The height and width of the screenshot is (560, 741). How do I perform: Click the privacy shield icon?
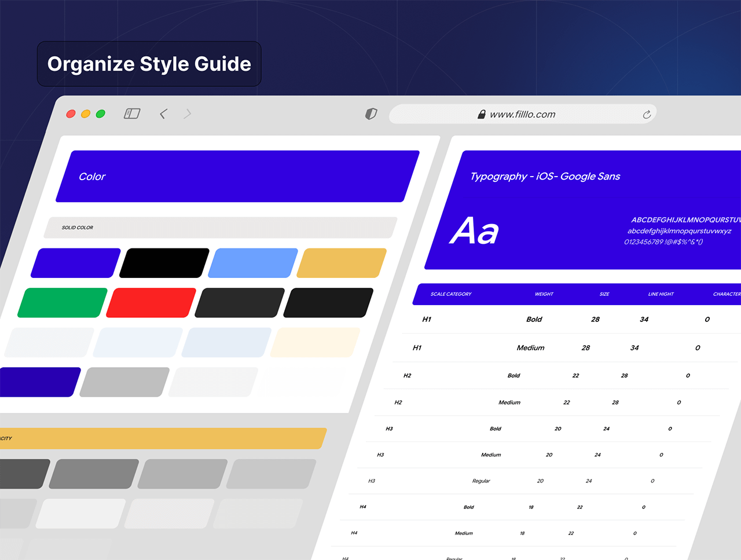(371, 114)
